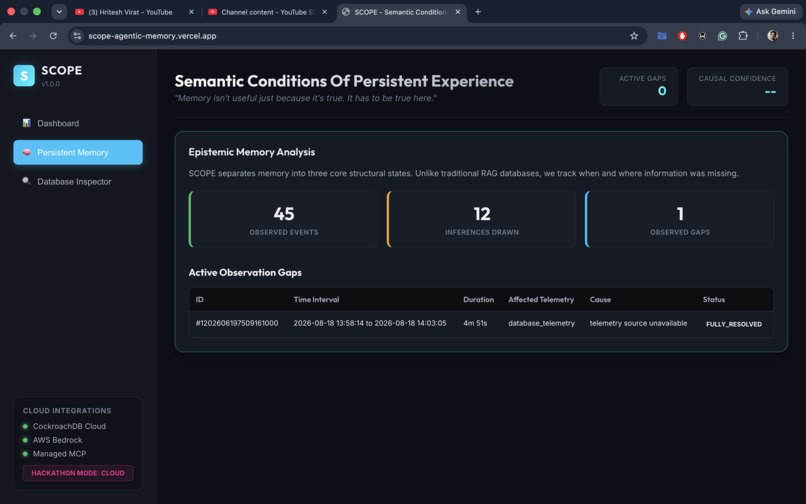Go back to previous page
Viewport: 806px width, 504px height.
pyautogui.click(x=13, y=35)
